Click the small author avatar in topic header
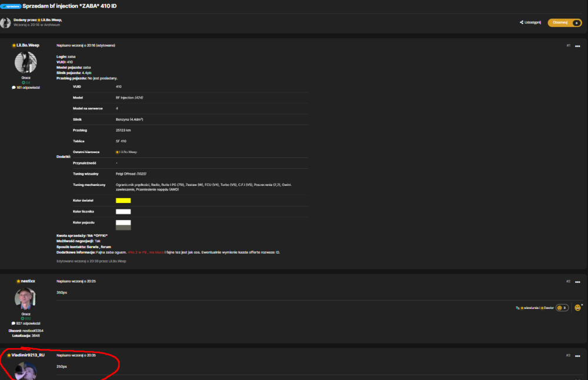Viewport: 588px width, 380px height. (x=5, y=23)
